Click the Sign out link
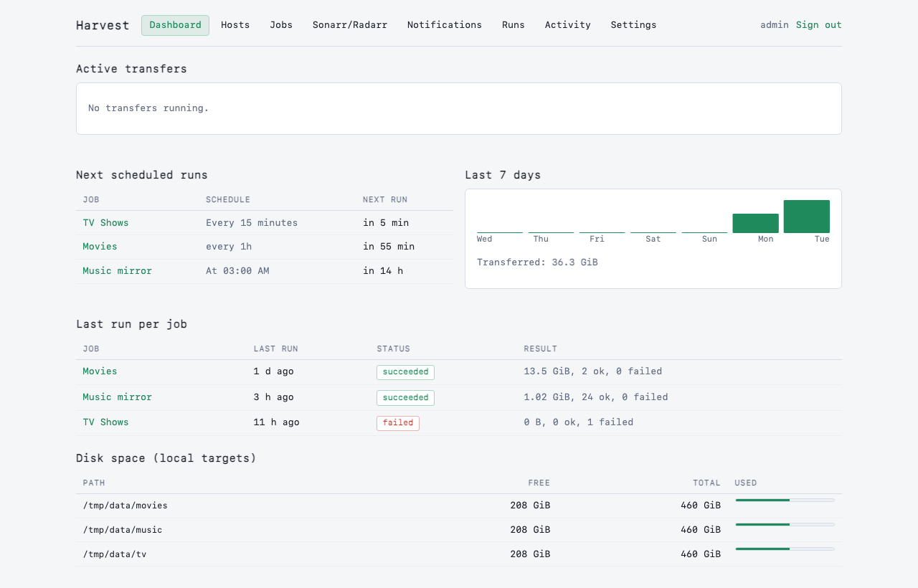918x588 pixels. [x=819, y=25]
